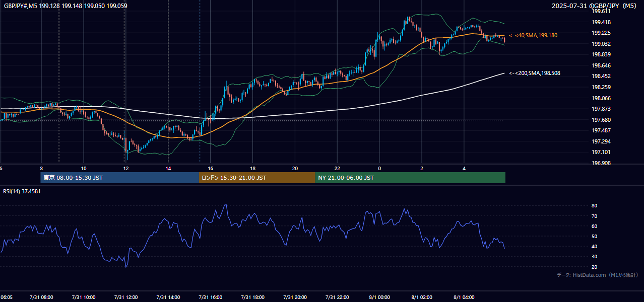Click hour tick 4 on the candlestick time axis
The height and width of the screenshot is (302, 644).
click(x=464, y=168)
